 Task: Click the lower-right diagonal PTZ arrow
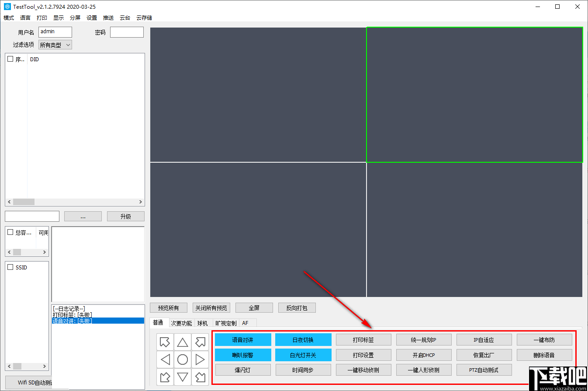200,377
